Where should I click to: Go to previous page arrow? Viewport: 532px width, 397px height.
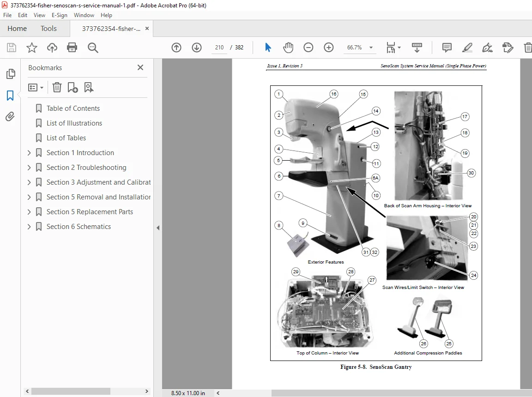(x=176, y=48)
